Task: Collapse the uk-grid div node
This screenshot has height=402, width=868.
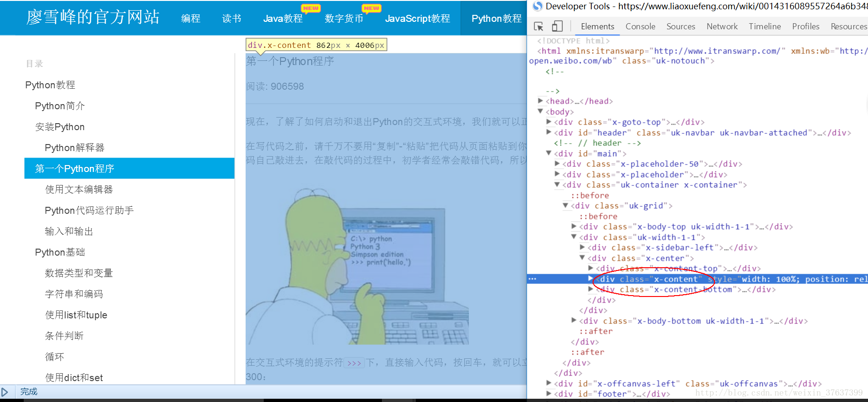Action: (x=566, y=205)
